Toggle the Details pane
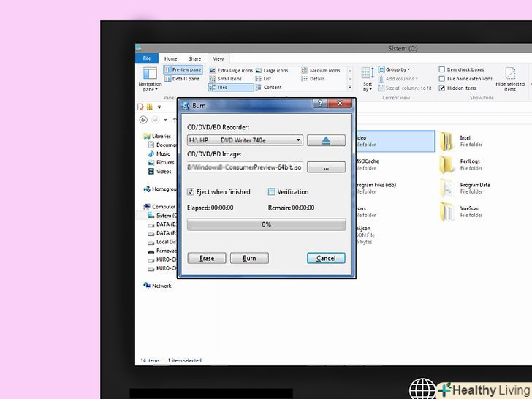The width and height of the screenshot is (532, 399). (x=182, y=79)
